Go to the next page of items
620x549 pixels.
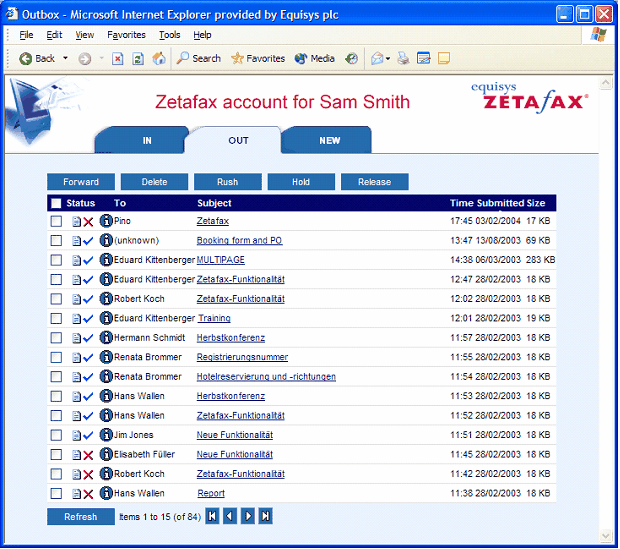pyautogui.click(x=248, y=517)
